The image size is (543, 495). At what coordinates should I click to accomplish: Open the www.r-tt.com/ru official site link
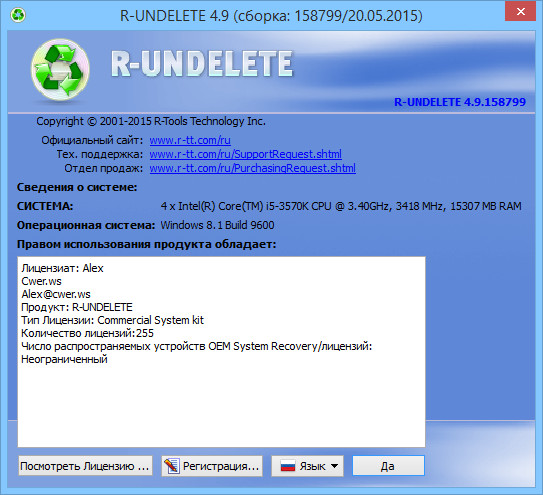point(190,140)
